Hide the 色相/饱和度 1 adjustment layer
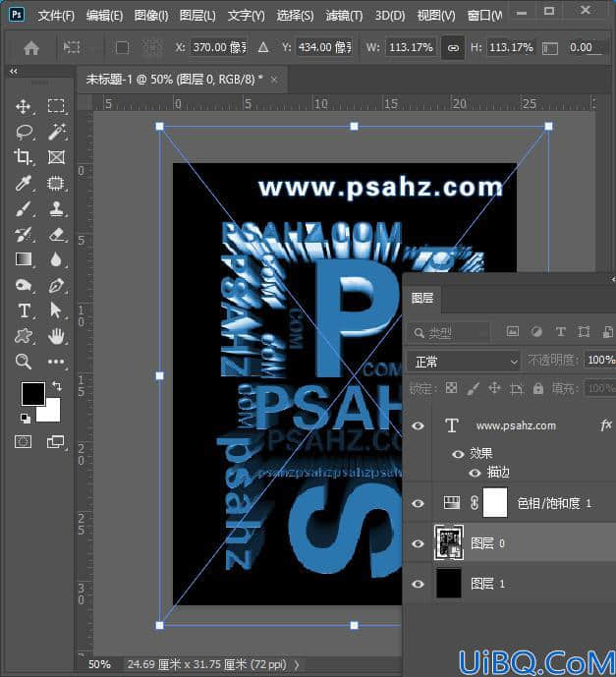The height and width of the screenshot is (677, 616). 418,503
